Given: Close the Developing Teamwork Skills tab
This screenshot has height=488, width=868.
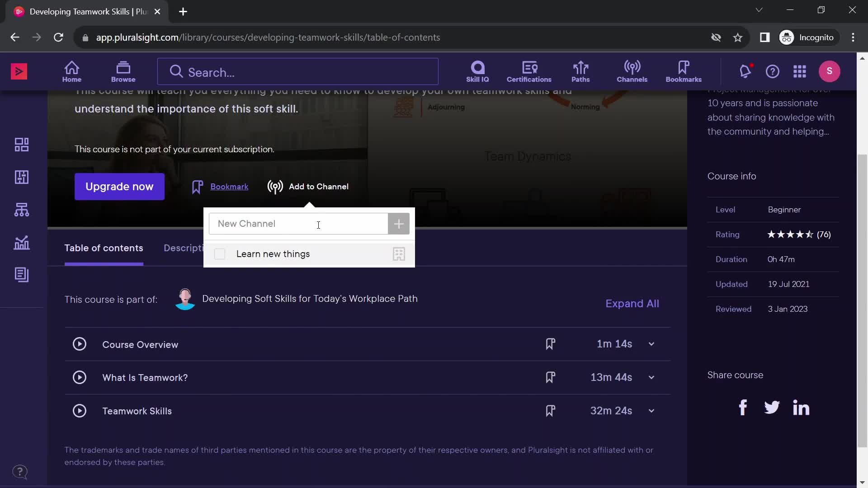Looking at the screenshot, I should (x=157, y=12).
